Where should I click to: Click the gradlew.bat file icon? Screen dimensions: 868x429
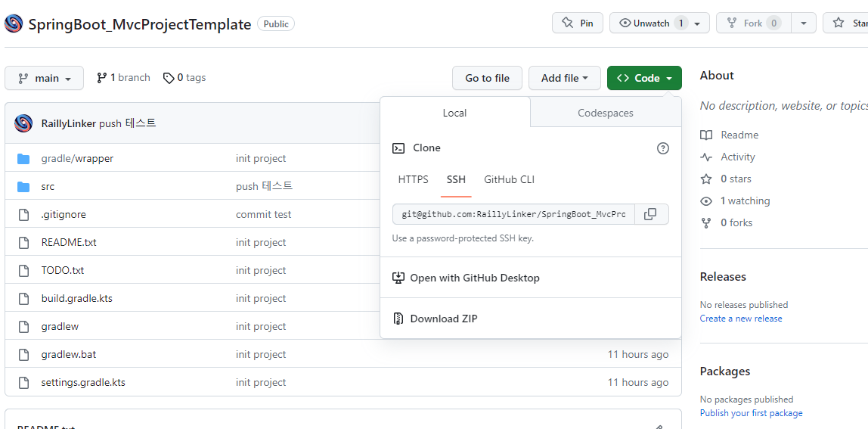pyautogui.click(x=23, y=355)
